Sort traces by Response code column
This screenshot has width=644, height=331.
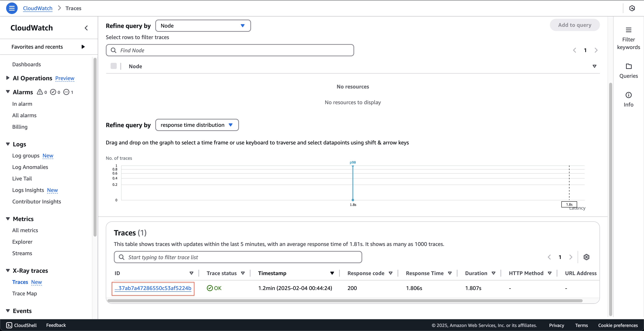390,273
